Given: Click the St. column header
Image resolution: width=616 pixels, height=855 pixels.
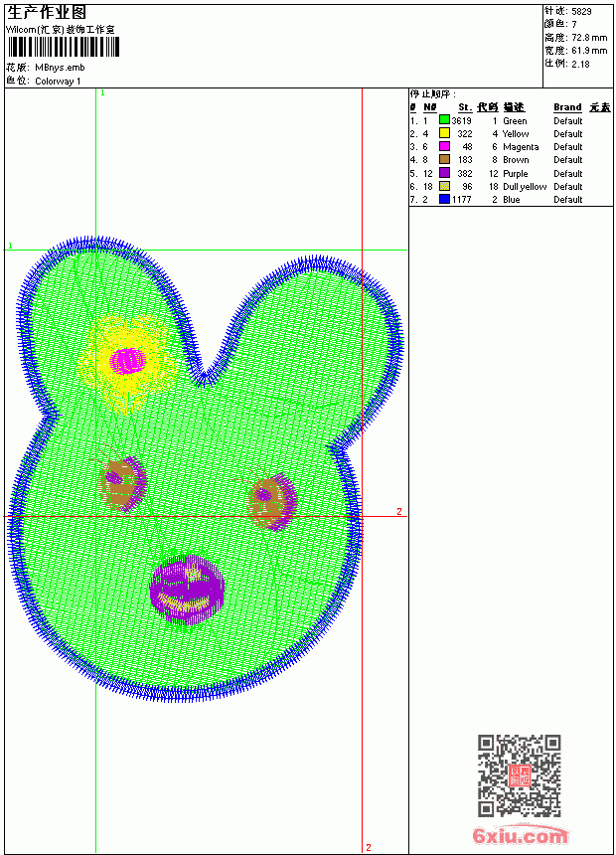Looking at the screenshot, I should pos(465,107).
